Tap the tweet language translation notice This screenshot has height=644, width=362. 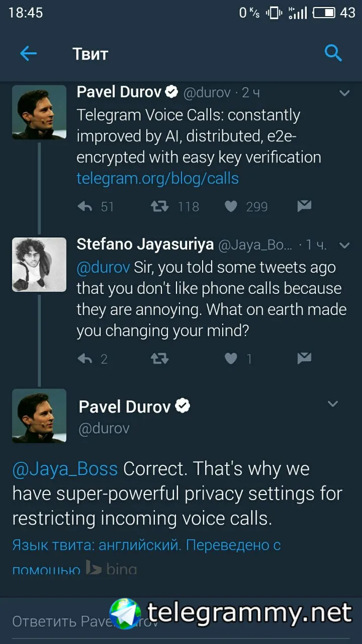[146, 545]
